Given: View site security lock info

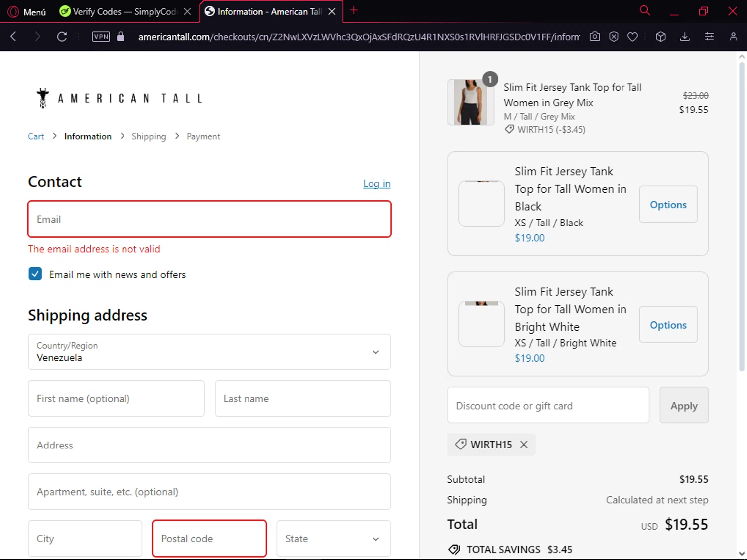Looking at the screenshot, I should (x=121, y=36).
